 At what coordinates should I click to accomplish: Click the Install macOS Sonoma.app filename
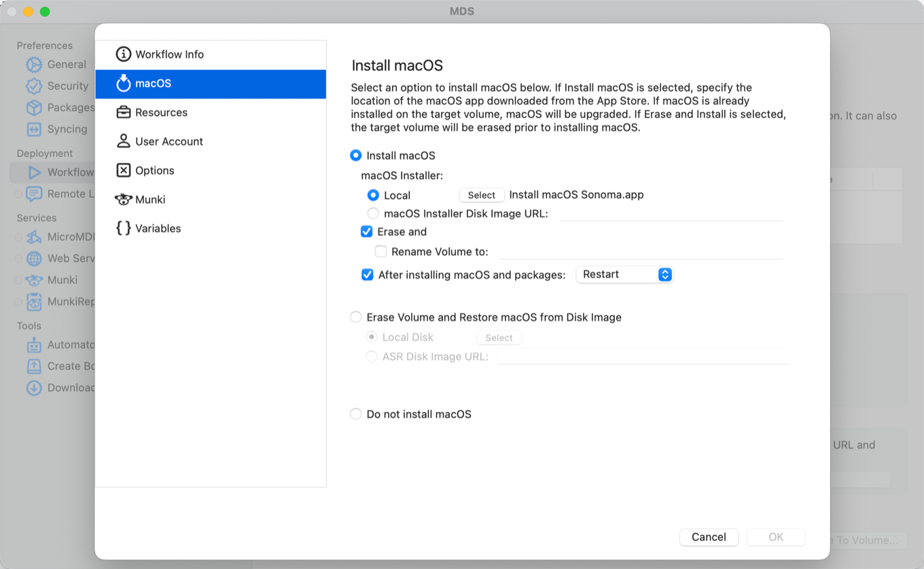pyautogui.click(x=576, y=194)
